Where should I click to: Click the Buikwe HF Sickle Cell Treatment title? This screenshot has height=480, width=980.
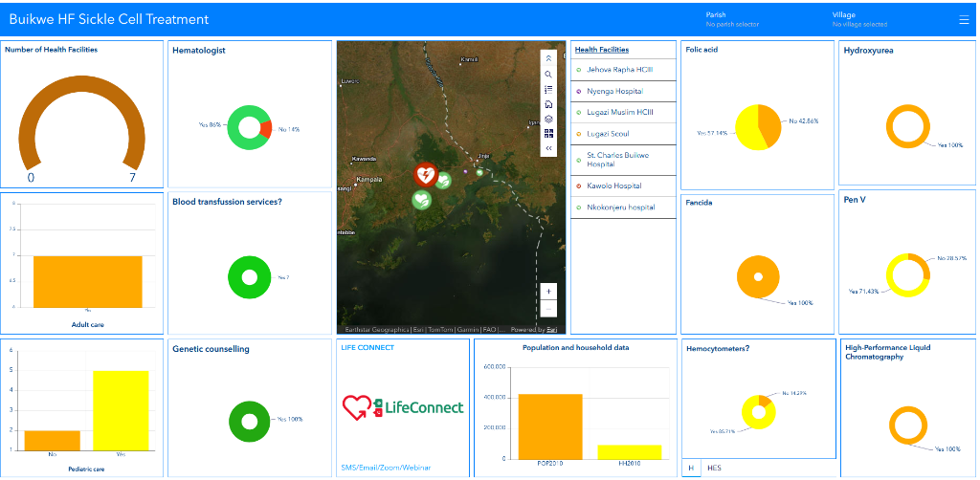click(x=109, y=19)
